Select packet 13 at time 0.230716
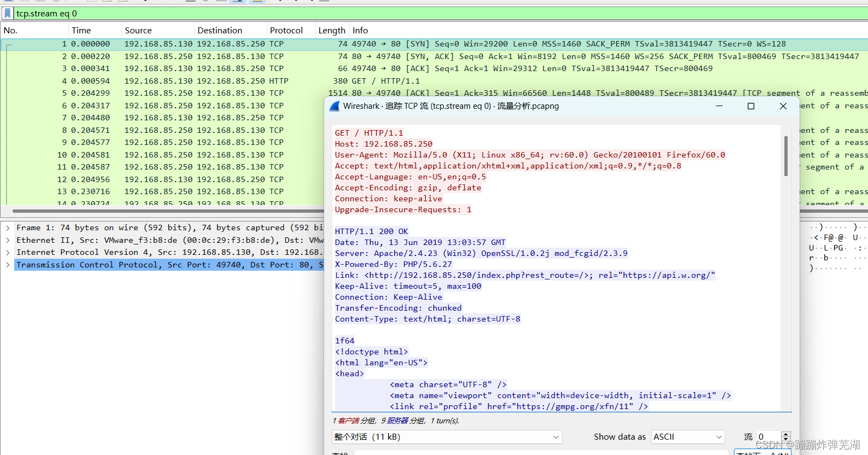868x455 pixels. coord(162,191)
